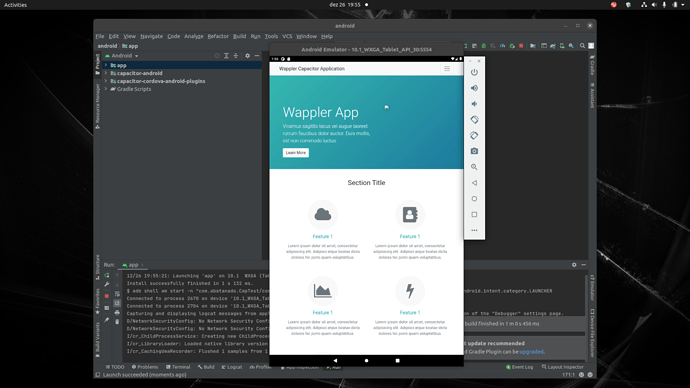Screen dimensions: 690x388
Task: Rotate emulator right using the second rotate icon
Action: coord(474,135)
